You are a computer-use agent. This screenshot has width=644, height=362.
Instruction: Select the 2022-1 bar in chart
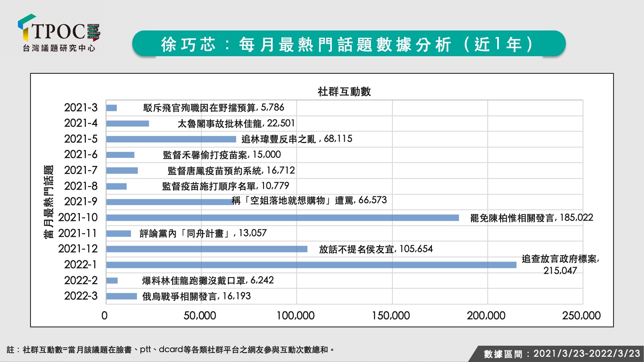pos(311,265)
